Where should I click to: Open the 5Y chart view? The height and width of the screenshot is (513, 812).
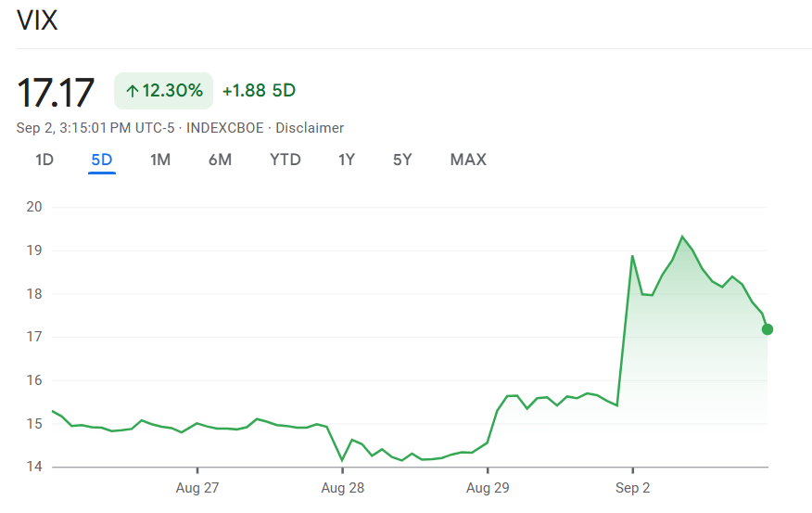tap(402, 160)
